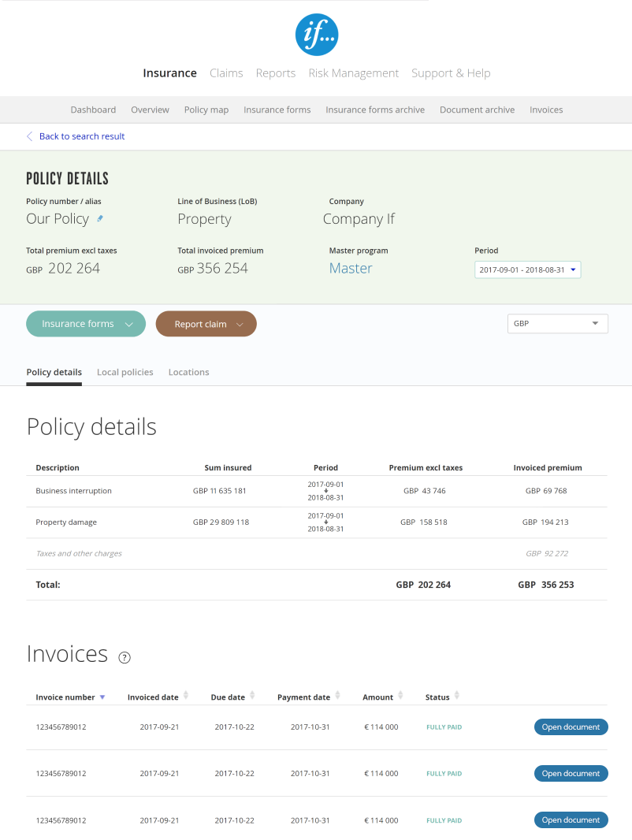Screen dimensions: 632x840
Task: Sort invoices by Status arrows
Action: point(457,696)
